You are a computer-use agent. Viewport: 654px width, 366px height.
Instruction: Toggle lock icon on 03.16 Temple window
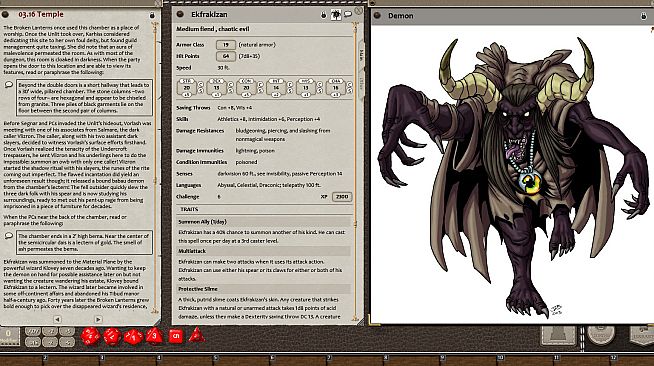tap(152, 15)
